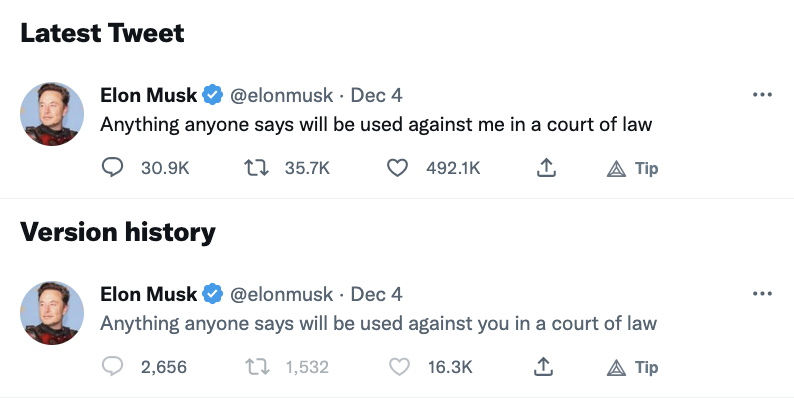794x398 pixels.
Task: Open Elon Musk avatar on latest tweet
Action: 52,114
